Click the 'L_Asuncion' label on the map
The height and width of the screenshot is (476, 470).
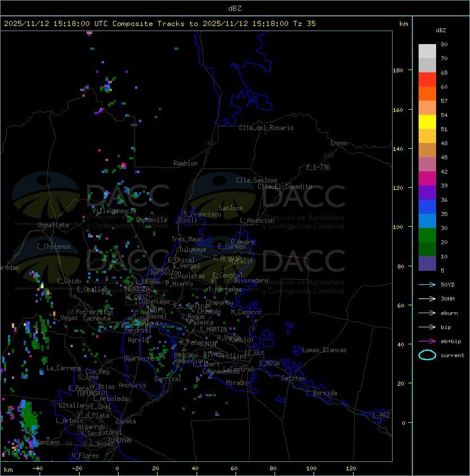point(257,220)
